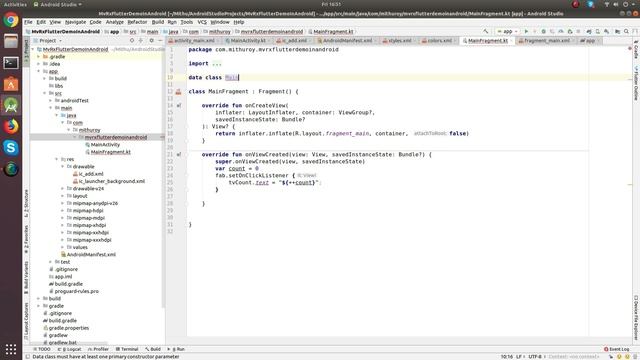Open the File menu

click(28, 22)
